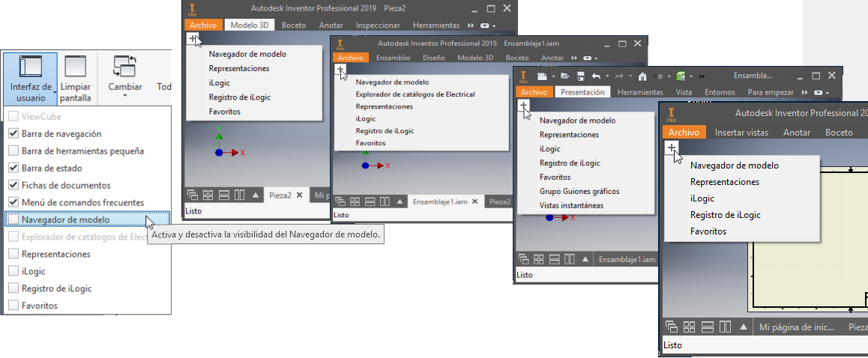Expand more ribbon tabs in Pieza2 window
Screen dimensions: 868x358
[x=471, y=25]
